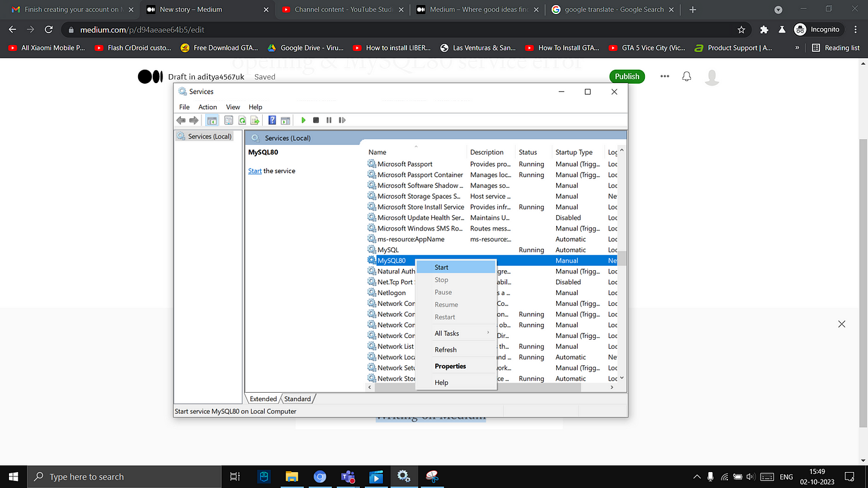The image size is (868, 488).
Task: Choose Start from the context menu
Action: tap(456, 267)
